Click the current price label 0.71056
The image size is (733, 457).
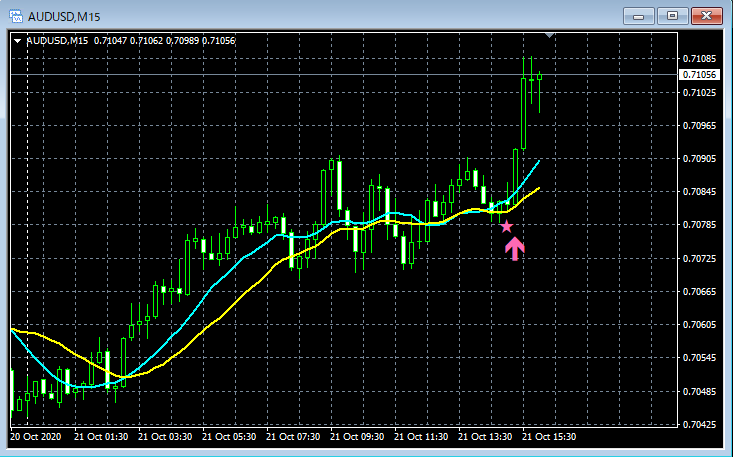[699, 75]
